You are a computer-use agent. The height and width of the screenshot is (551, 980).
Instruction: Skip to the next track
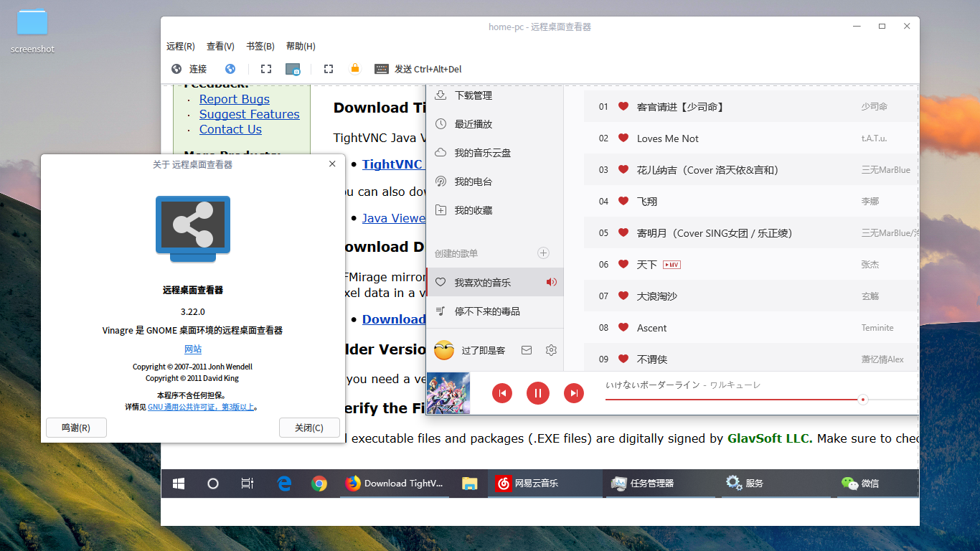point(573,393)
